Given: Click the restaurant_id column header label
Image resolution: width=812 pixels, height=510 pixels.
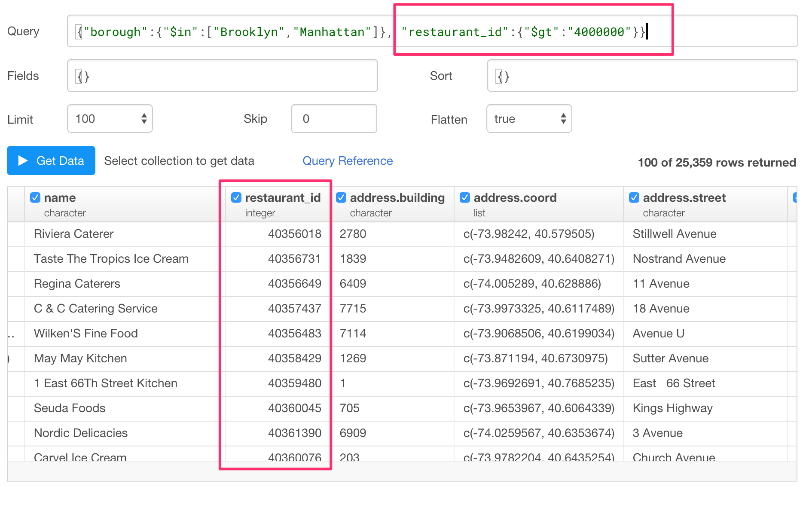Looking at the screenshot, I should (x=283, y=197).
